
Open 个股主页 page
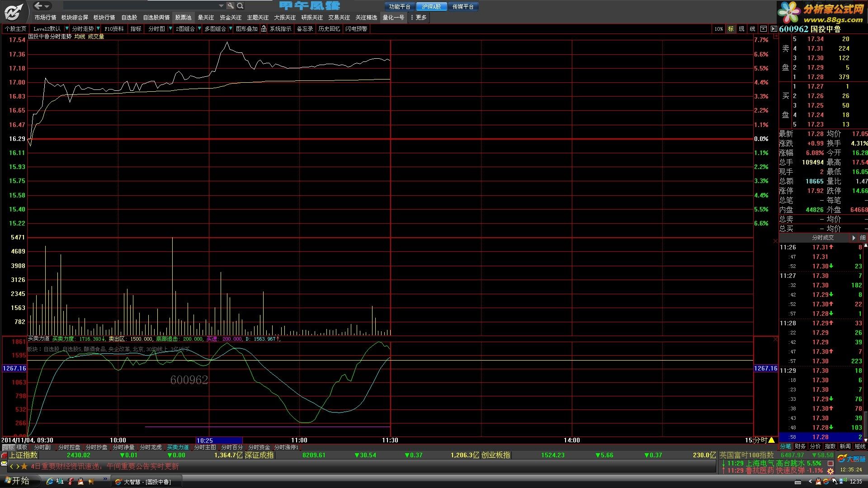pos(15,28)
